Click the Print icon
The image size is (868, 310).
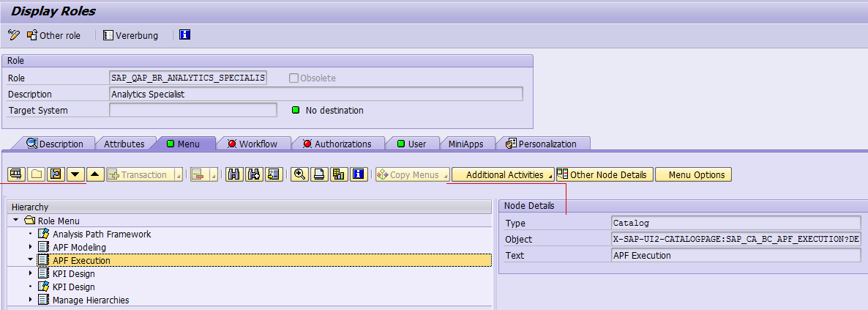click(x=319, y=174)
